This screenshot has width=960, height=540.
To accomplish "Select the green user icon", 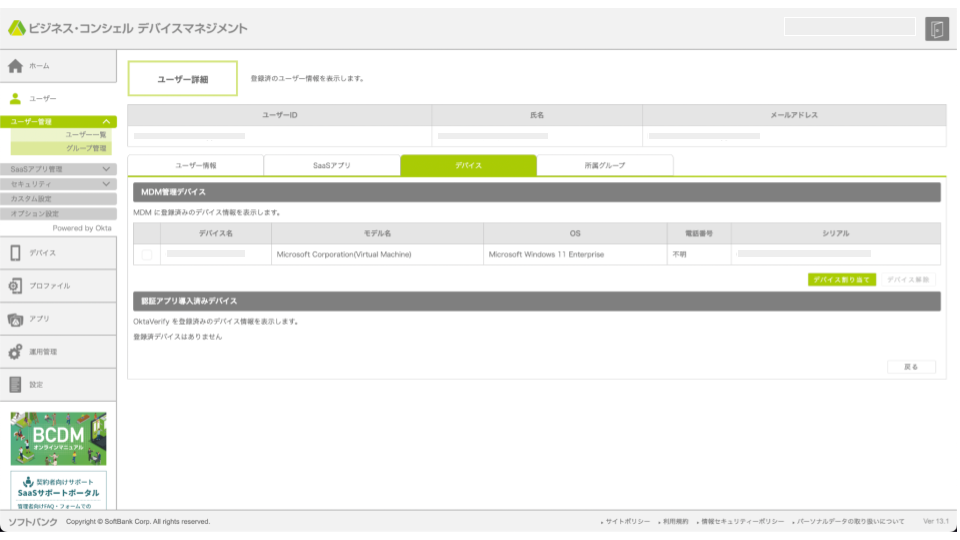I will click(15, 99).
